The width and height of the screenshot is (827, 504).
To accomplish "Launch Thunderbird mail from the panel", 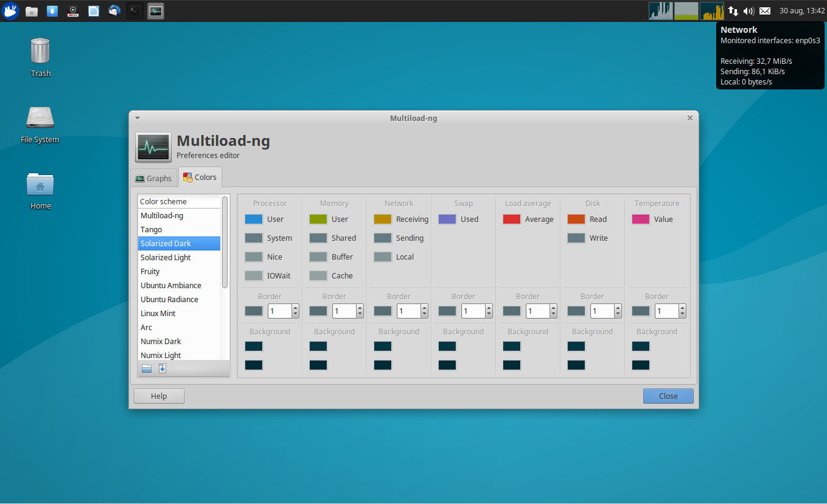I will [x=114, y=11].
